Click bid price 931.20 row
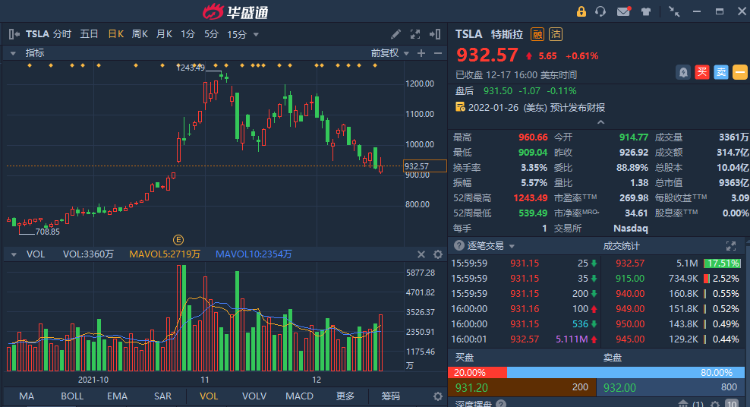Screen dimensions: 750x407 pos(522,387)
